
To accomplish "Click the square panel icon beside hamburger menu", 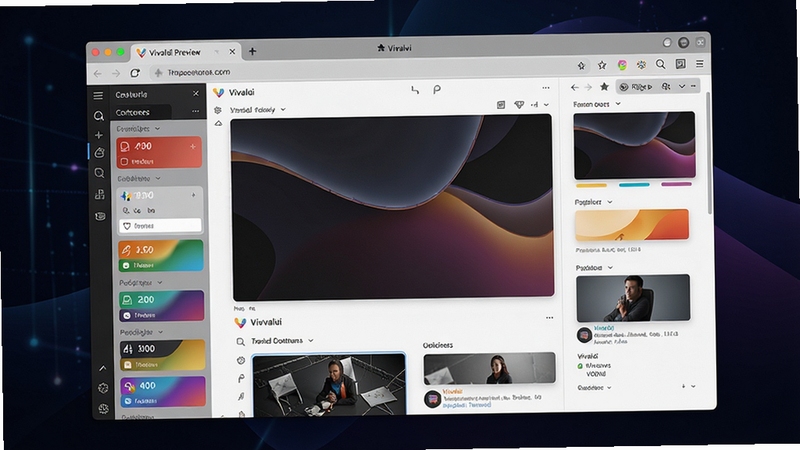I will pos(680,64).
